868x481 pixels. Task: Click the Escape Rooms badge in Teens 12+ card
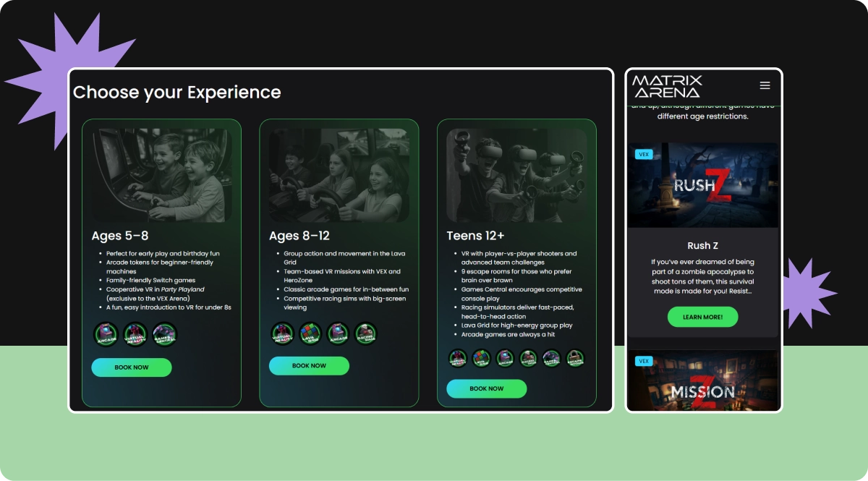click(576, 358)
